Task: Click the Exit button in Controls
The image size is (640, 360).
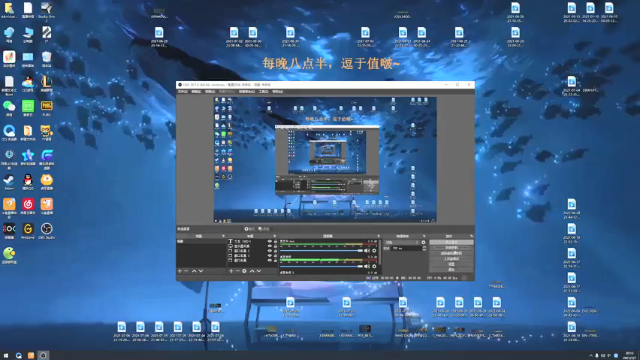Action: pyautogui.click(x=451, y=269)
